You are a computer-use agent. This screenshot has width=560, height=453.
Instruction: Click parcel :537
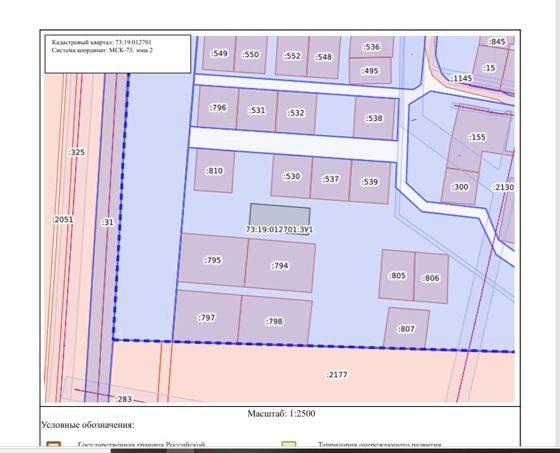click(330, 179)
